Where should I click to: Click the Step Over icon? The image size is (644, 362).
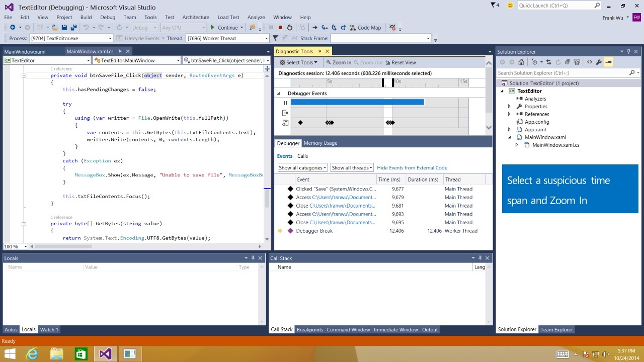coord(334,28)
